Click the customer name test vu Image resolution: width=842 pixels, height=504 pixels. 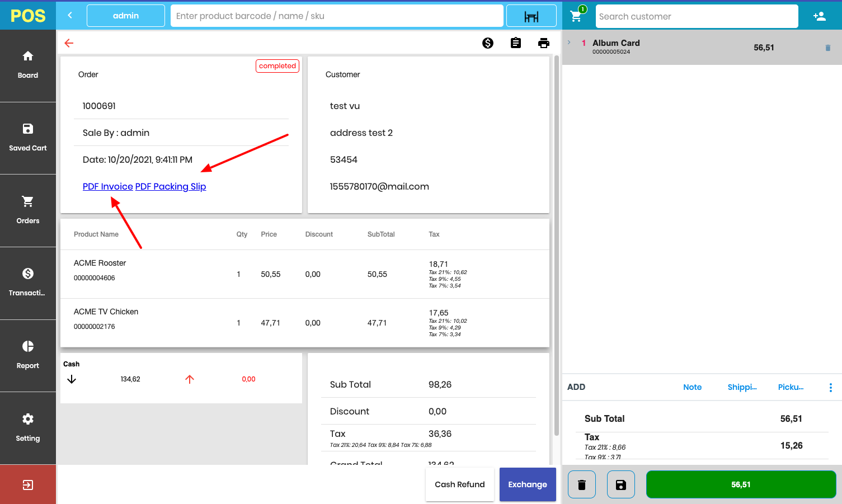coord(345,106)
